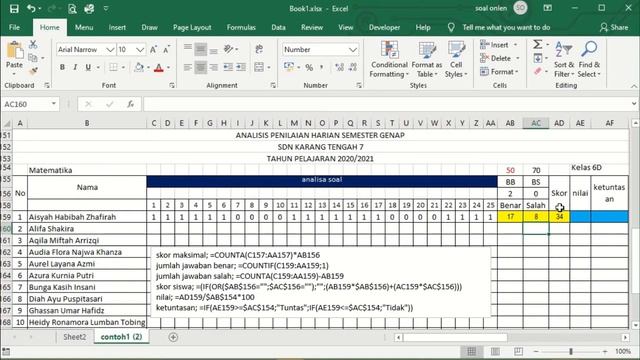Open the Find & Select menu
The width and height of the screenshot is (640, 360).
[x=589, y=59]
